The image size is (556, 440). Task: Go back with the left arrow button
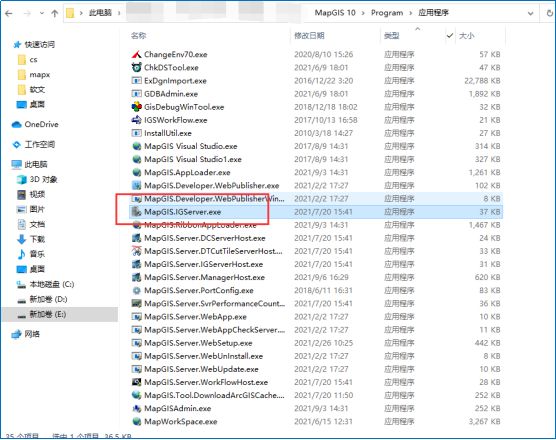pyautogui.click(x=9, y=13)
